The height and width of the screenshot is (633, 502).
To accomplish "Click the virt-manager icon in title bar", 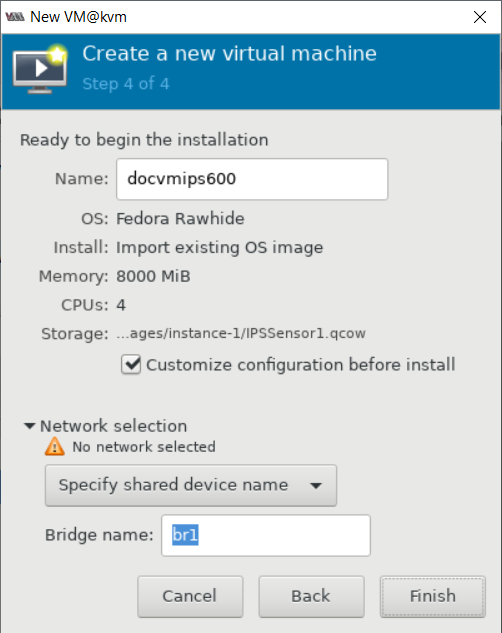I will 15,17.
